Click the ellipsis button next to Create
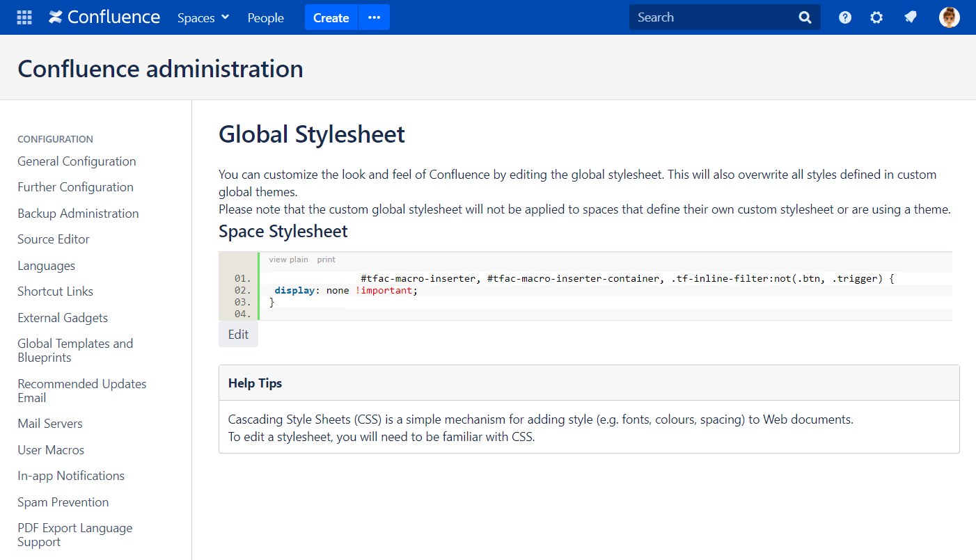976x560 pixels. point(375,17)
